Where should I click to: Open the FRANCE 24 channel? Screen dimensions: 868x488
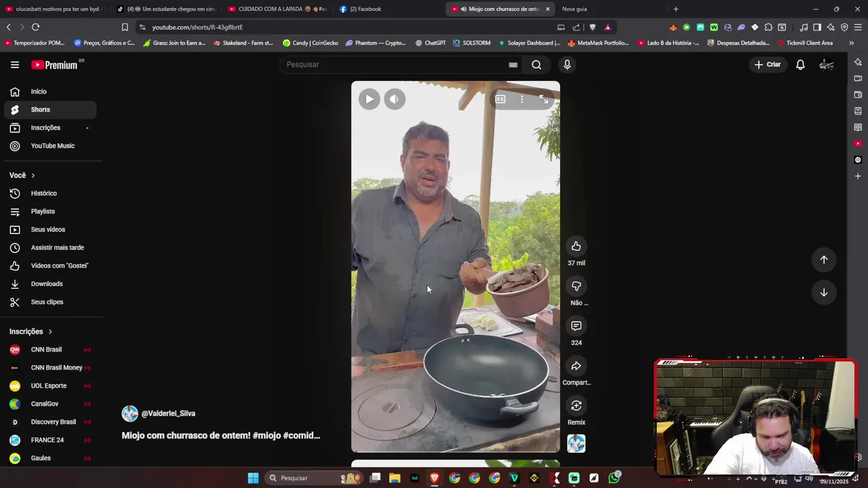click(50, 440)
